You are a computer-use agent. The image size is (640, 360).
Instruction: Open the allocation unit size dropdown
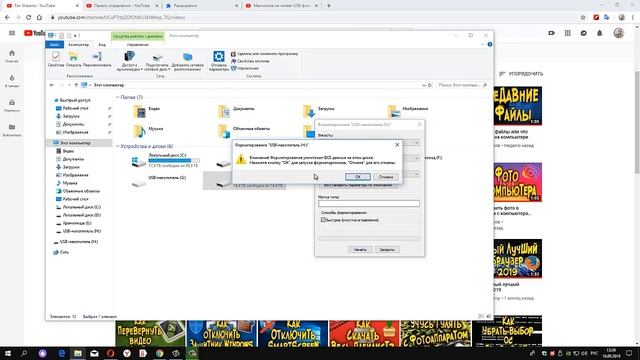click(x=416, y=174)
